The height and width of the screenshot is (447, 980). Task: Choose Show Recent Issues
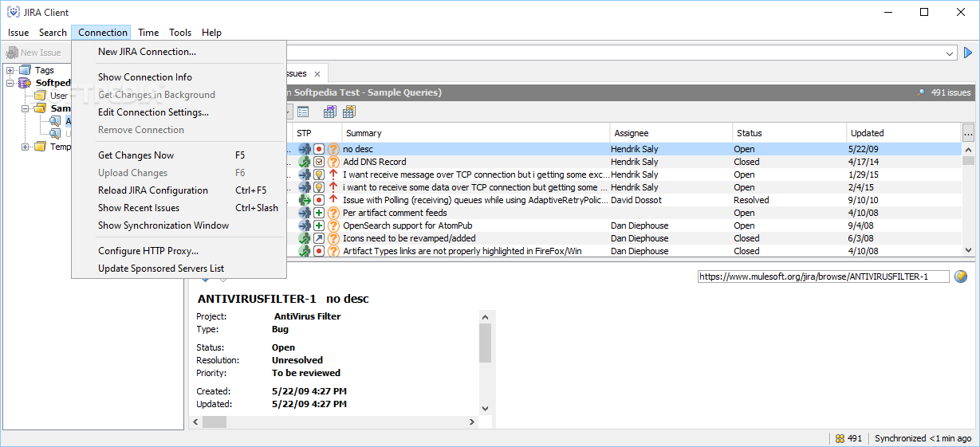pos(179,208)
